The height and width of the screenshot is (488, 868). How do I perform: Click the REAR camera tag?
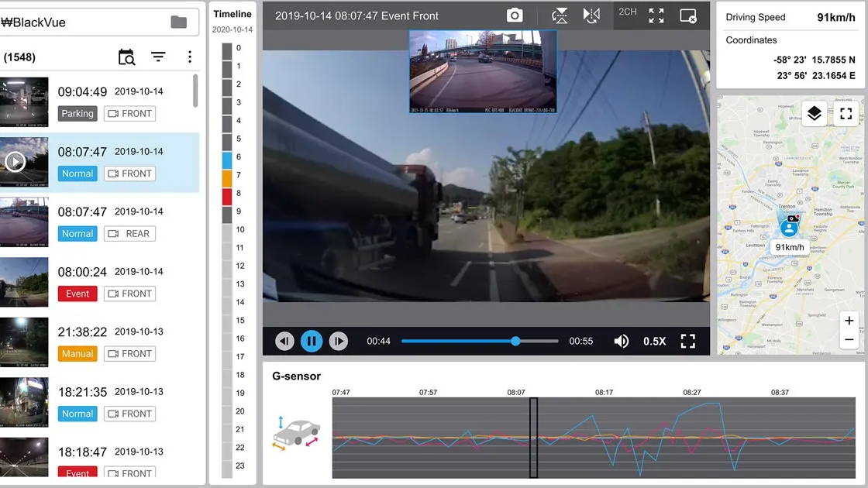click(x=129, y=233)
